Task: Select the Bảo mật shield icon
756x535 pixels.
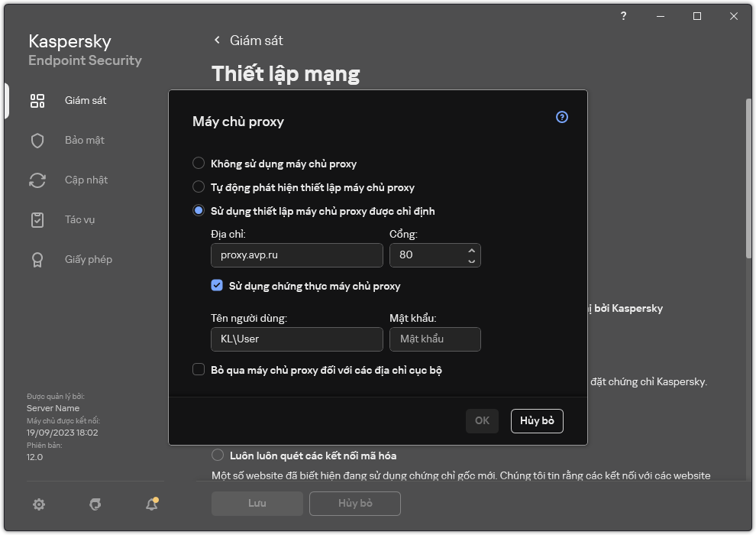Action: tap(37, 140)
